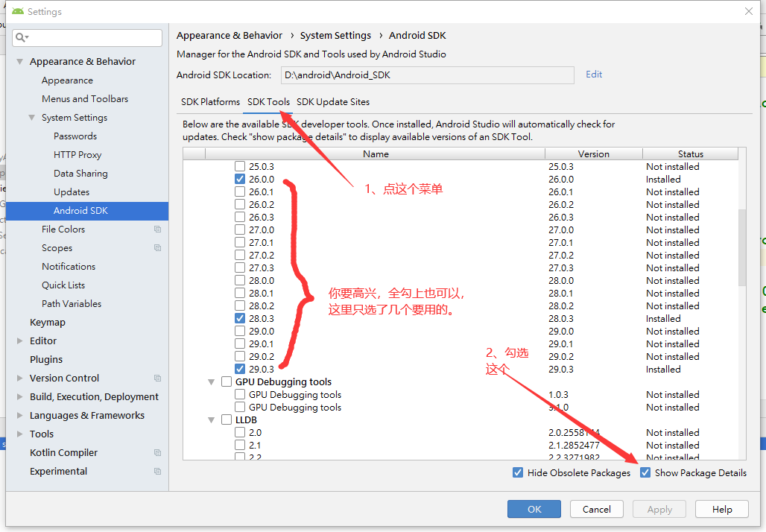Close the Settings dialog window
This screenshot has width=766, height=532.
pyautogui.click(x=748, y=11)
